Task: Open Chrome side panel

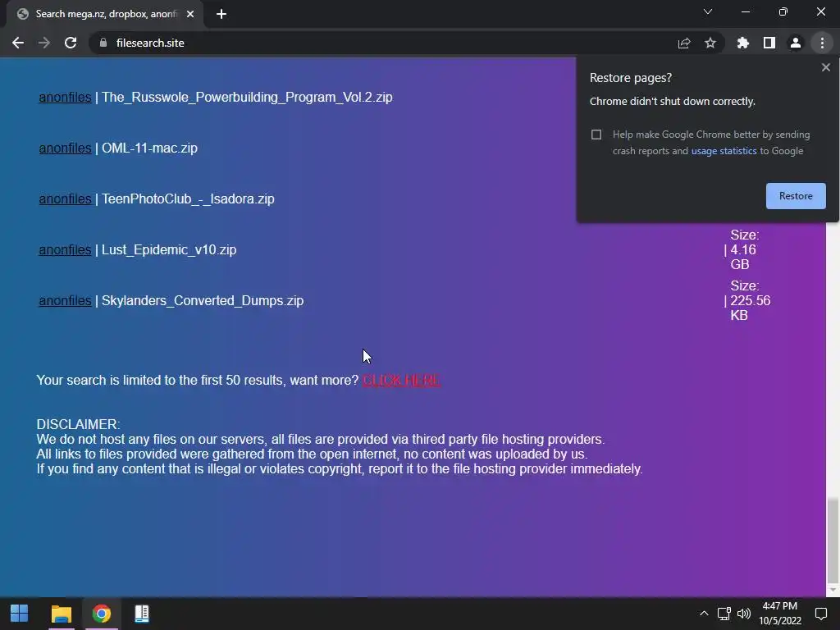Action: pos(769,43)
